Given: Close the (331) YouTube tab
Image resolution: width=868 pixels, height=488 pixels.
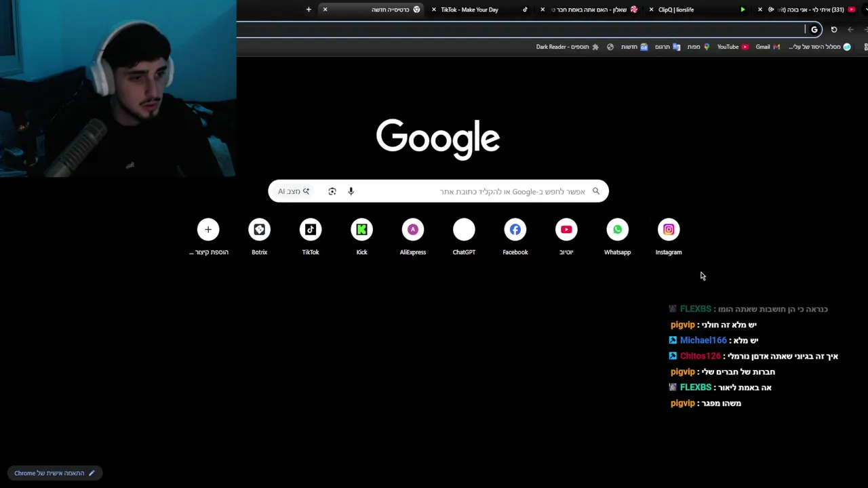Looking at the screenshot, I should 760,9.
